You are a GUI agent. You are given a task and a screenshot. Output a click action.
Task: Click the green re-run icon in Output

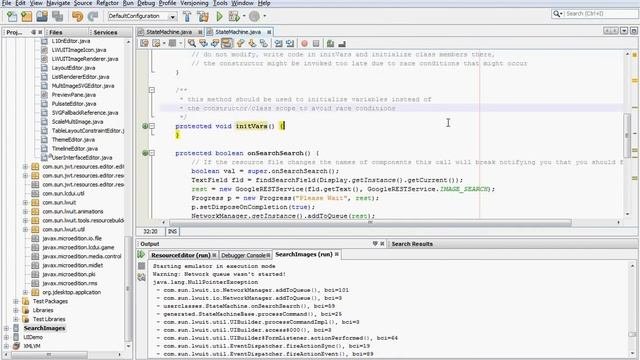(x=141, y=255)
